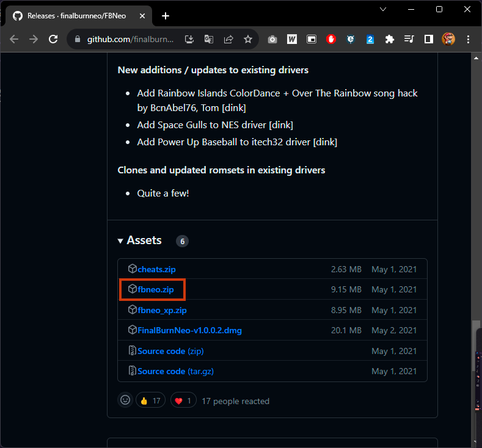Click the package icon beside FinalBurnNeo-v1.0.0.2.dmg
This screenshot has width=482, height=448.
[x=132, y=330]
